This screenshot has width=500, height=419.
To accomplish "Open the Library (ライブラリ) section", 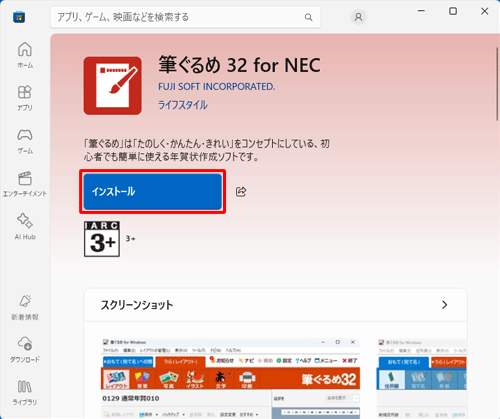I will point(25,393).
